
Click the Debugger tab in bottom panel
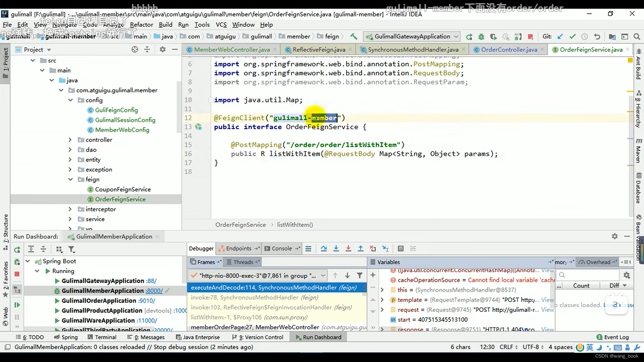[200, 248]
